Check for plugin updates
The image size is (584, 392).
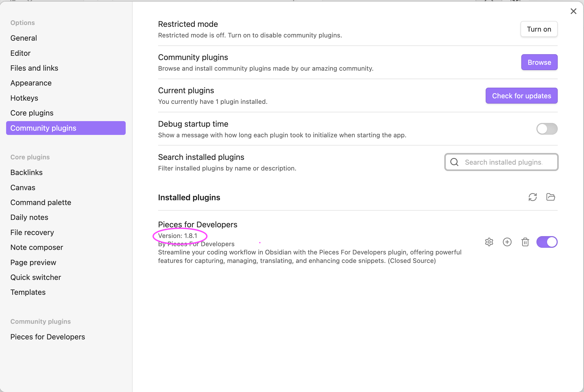point(521,96)
